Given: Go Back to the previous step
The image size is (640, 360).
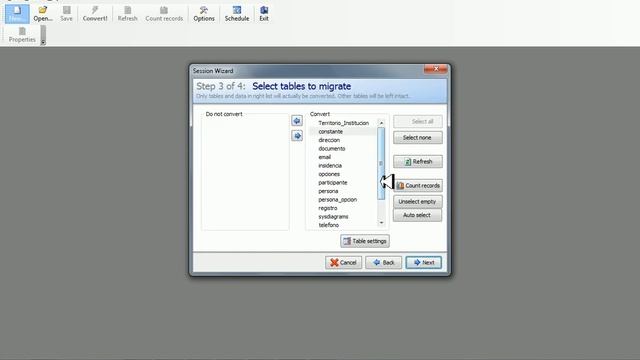Looking at the screenshot, I should [x=383, y=262].
